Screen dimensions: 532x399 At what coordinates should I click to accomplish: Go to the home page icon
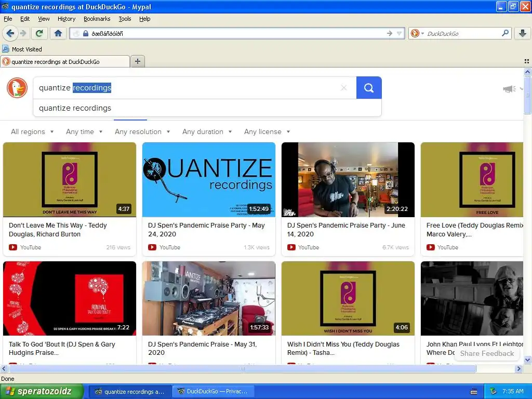[58, 33]
